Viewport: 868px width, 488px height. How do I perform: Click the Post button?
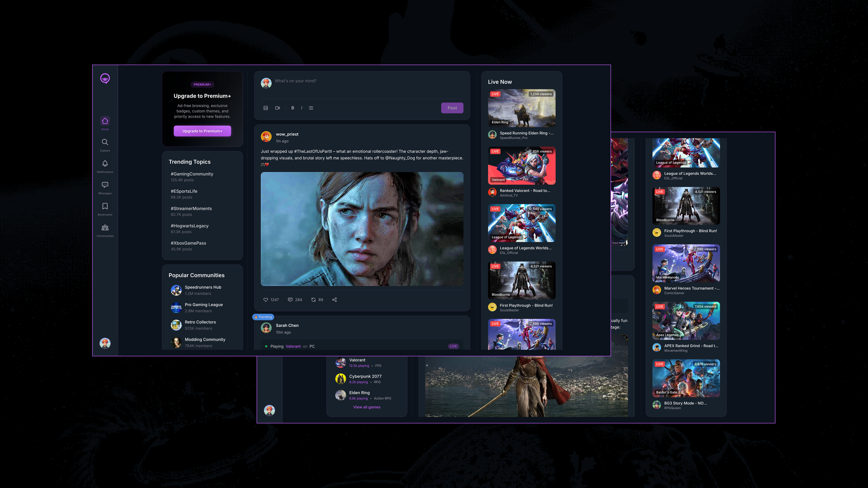click(x=452, y=108)
